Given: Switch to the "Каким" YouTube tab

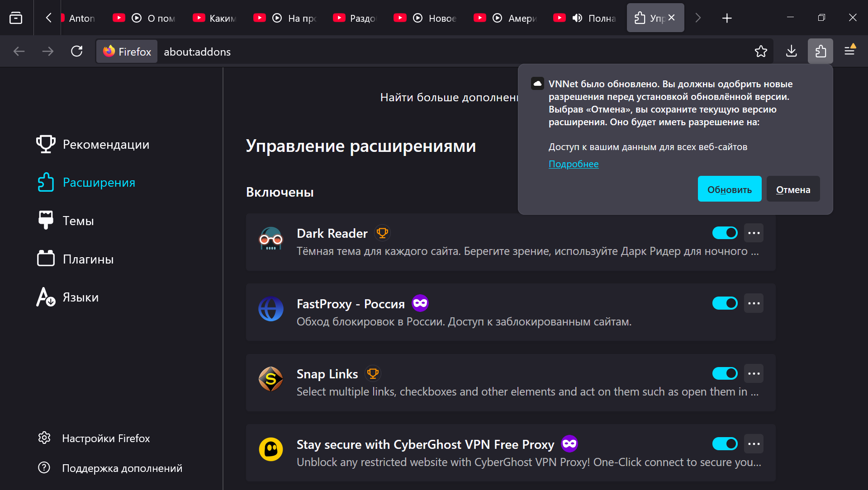Looking at the screenshot, I should 215,18.
